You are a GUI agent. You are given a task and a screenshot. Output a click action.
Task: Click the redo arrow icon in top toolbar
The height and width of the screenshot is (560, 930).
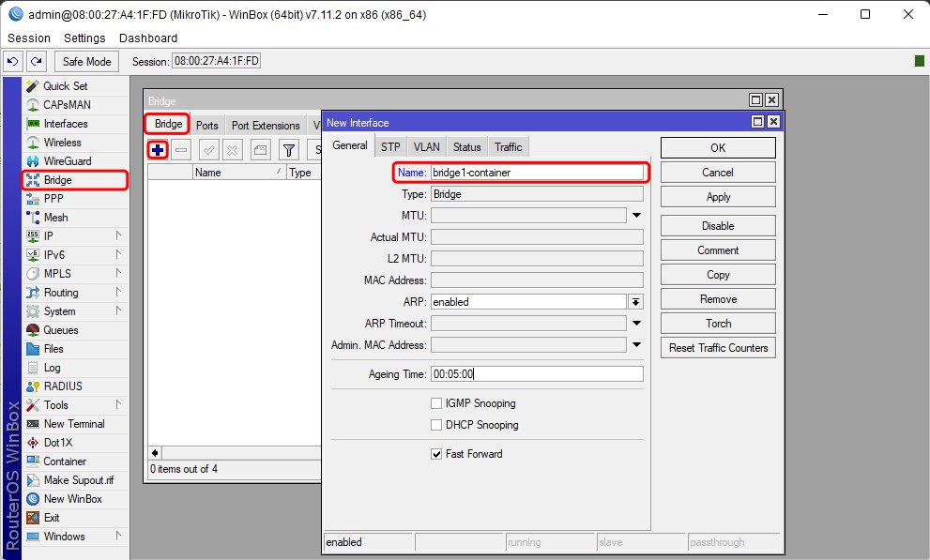(36, 61)
